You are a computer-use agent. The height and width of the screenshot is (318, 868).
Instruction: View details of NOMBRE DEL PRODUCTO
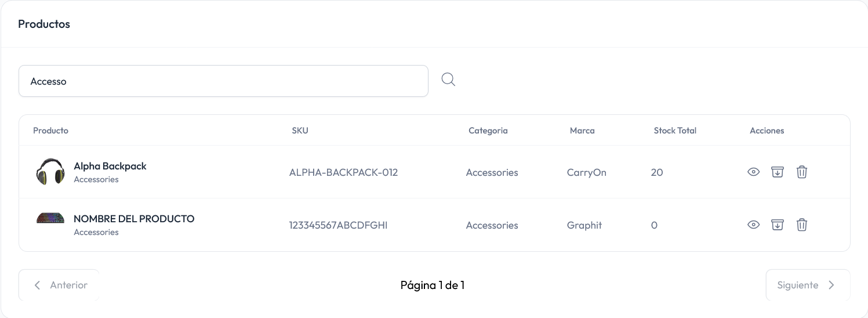(753, 225)
